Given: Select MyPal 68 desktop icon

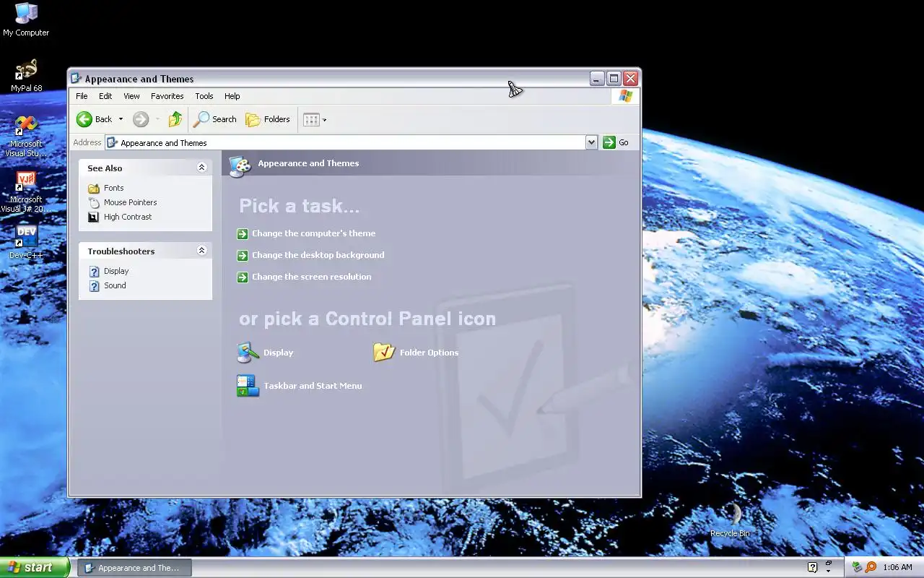Looking at the screenshot, I should coord(26,75).
